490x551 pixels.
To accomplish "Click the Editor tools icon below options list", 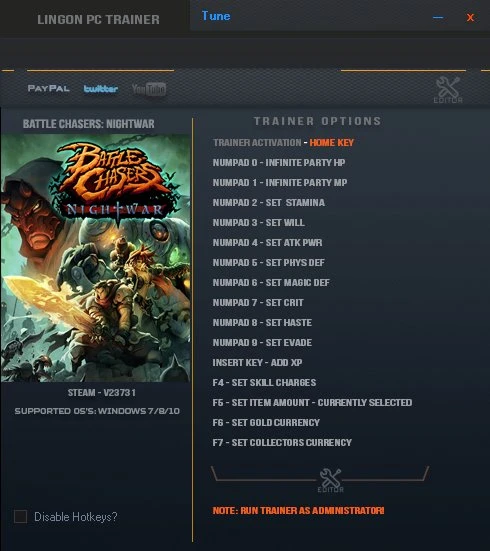I will tap(330, 480).
